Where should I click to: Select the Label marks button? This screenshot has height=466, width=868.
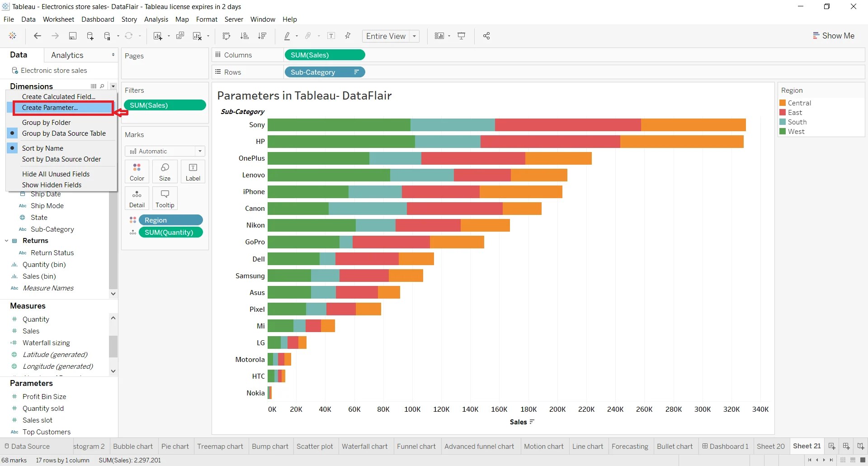point(193,171)
